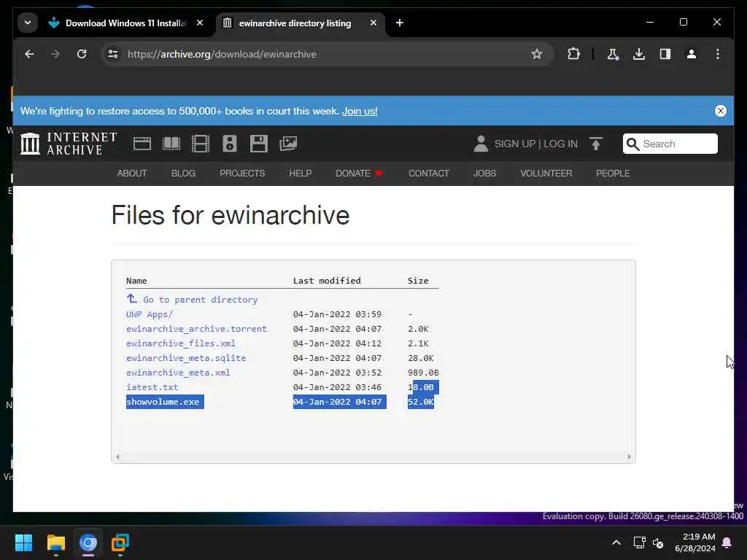
Task: Open the JOBS menu item
Action: [x=484, y=174]
